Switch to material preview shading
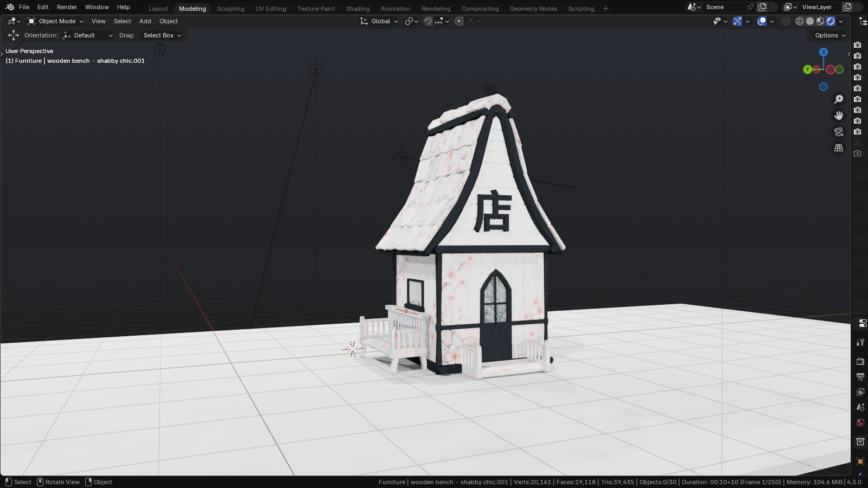Screen dimensions: 868x488 click(820, 21)
